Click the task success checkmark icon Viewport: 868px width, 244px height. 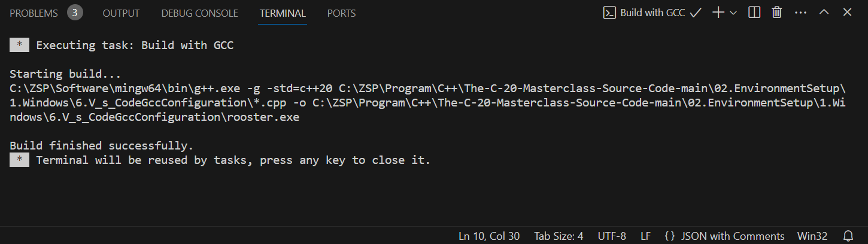(x=696, y=13)
